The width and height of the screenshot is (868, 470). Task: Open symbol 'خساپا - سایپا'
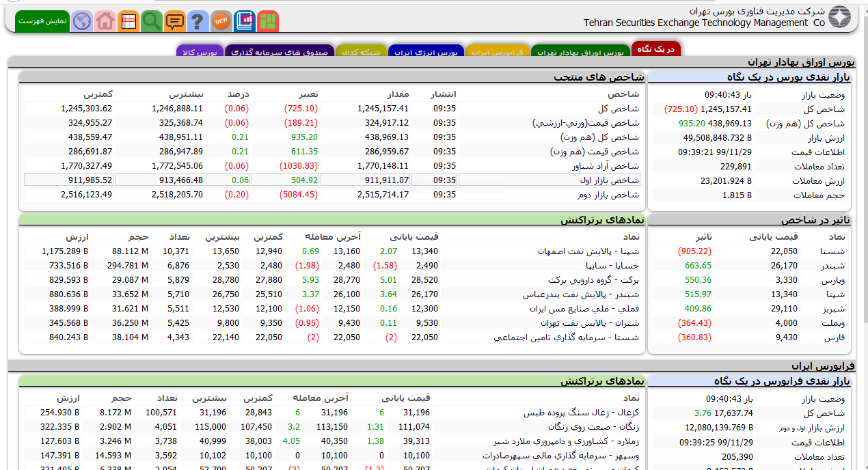[612, 266]
